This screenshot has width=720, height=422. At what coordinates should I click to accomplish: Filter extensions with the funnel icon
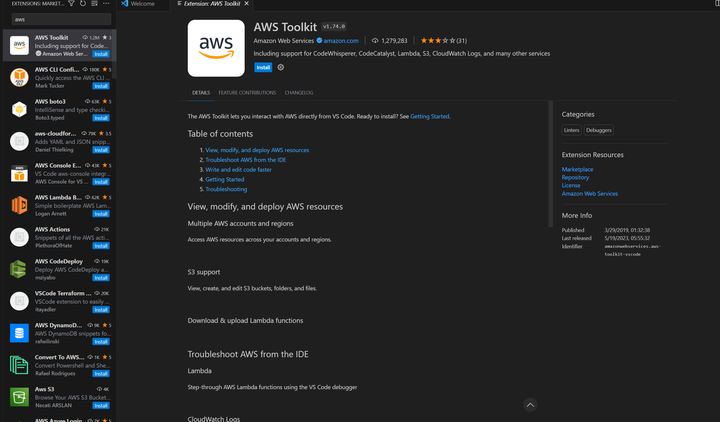coord(71,3)
